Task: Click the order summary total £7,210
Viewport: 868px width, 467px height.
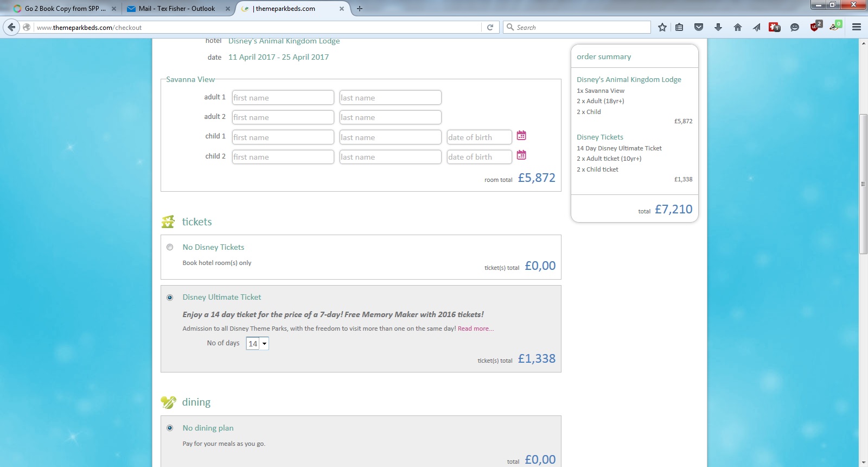Action: click(x=673, y=210)
